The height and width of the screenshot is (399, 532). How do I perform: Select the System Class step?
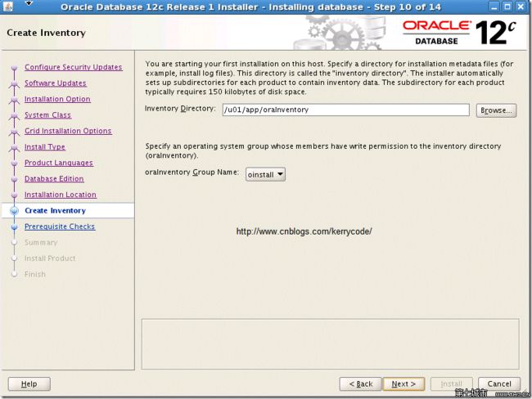pos(47,115)
